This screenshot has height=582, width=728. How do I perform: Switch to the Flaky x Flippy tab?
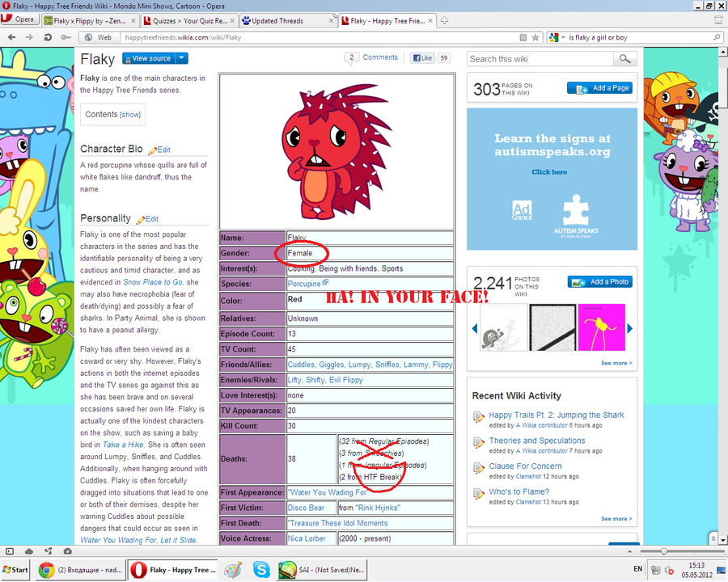click(90, 21)
